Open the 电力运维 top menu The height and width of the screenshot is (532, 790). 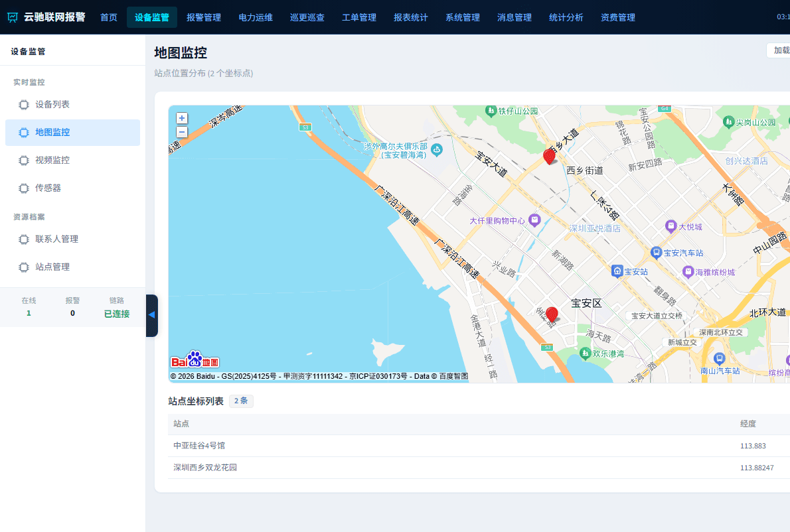tap(256, 18)
